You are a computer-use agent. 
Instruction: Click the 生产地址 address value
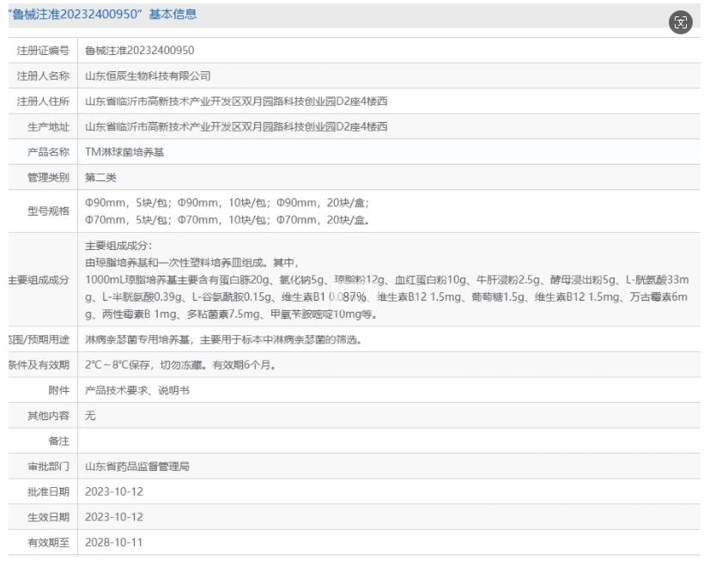click(x=236, y=126)
